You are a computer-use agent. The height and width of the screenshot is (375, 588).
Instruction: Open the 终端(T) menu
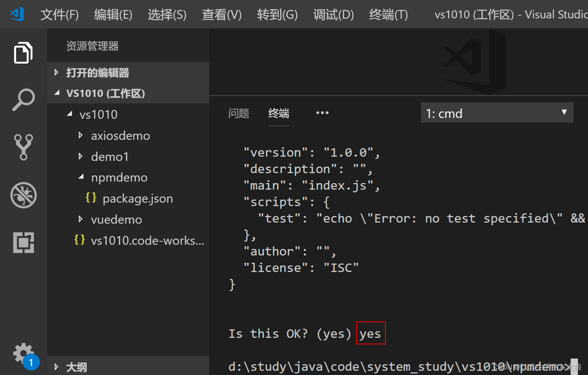[388, 15]
